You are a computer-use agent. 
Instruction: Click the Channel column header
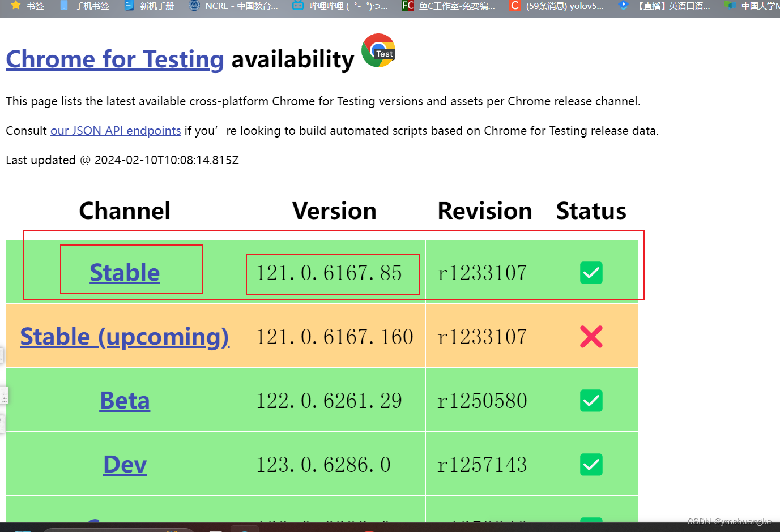click(125, 211)
